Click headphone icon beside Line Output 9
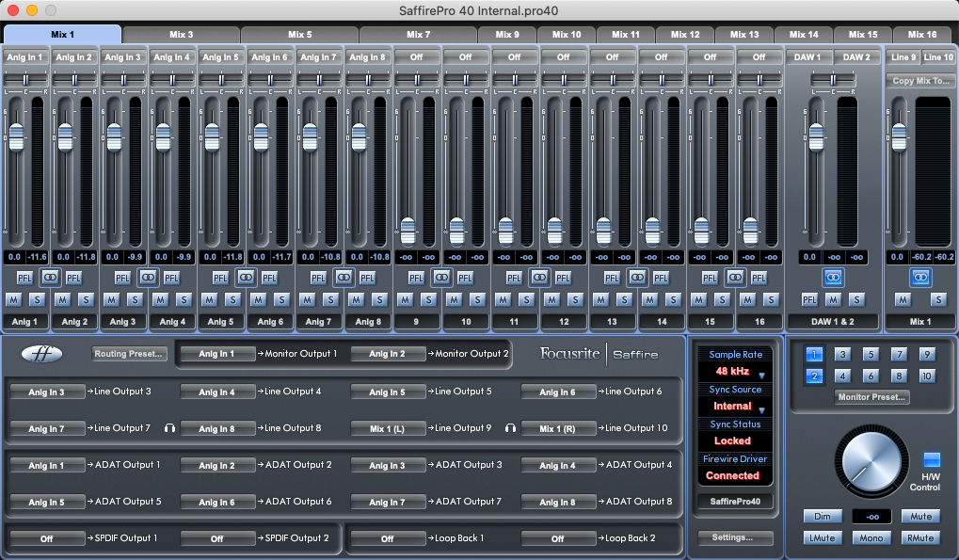The image size is (959, 560). coord(510,428)
